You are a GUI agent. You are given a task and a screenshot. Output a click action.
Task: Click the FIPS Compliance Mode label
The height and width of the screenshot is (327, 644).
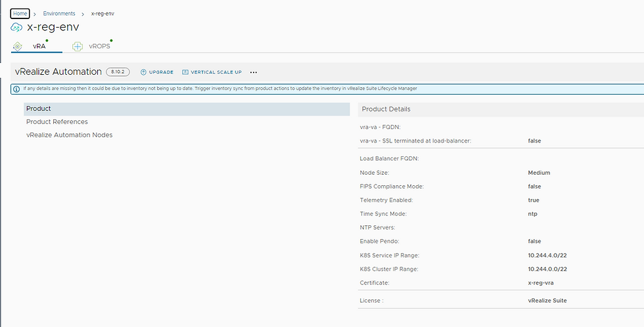coord(392,186)
